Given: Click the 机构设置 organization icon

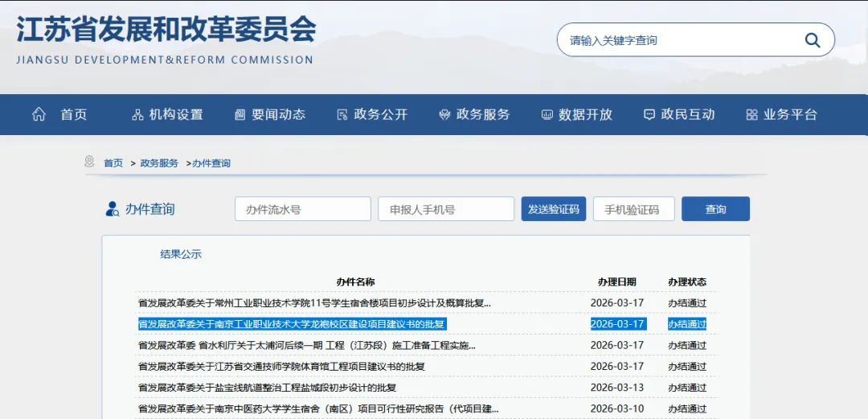Looking at the screenshot, I should click(x=138, y=115).
